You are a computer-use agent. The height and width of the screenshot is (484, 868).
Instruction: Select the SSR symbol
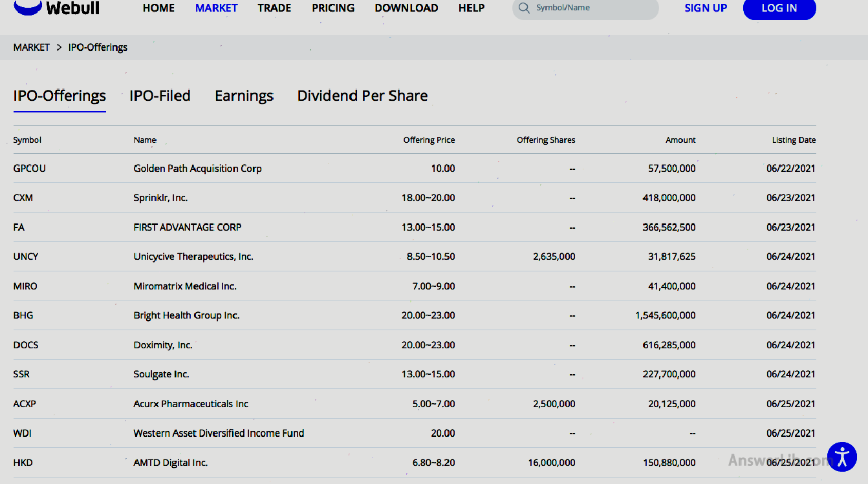pyautogui.click(x=21, y=374)
